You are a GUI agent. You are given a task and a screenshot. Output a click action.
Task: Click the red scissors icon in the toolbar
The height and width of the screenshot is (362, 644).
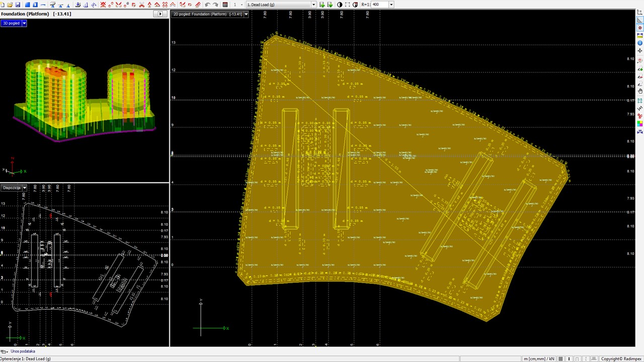[x=141, y=5]
